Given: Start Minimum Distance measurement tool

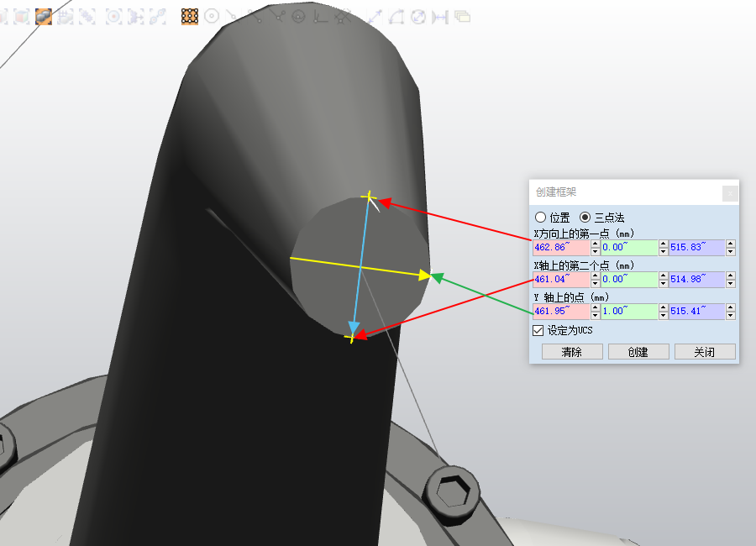Looking at the screenshot, I should tap(439, 17).
